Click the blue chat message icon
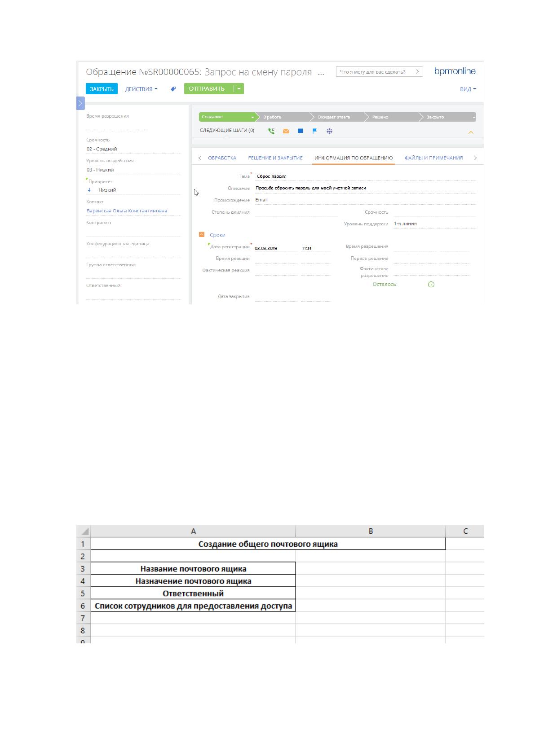 [300, 131]
